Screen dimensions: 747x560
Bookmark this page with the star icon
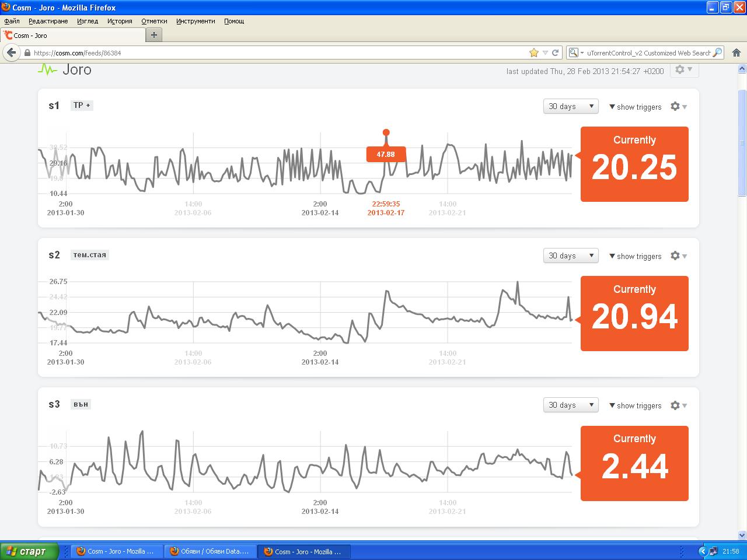coord(533,52)
